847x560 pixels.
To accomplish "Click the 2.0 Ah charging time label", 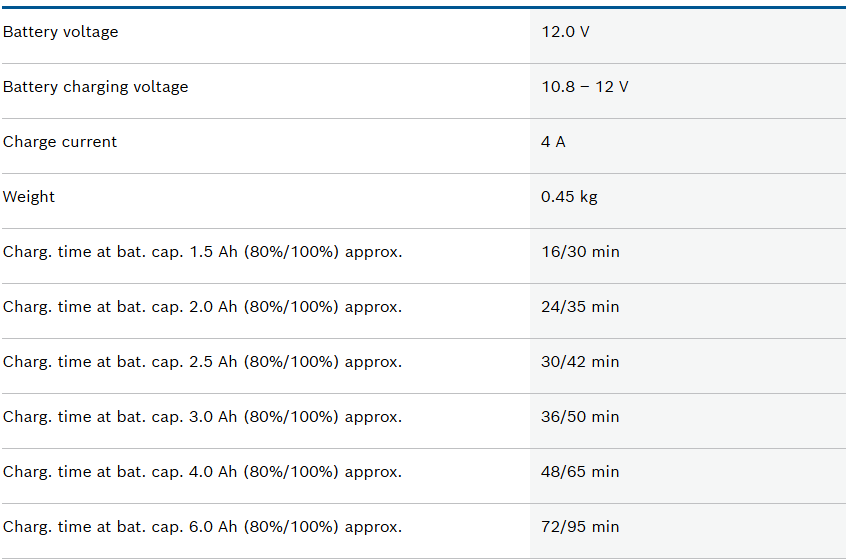I will [202, 307].
